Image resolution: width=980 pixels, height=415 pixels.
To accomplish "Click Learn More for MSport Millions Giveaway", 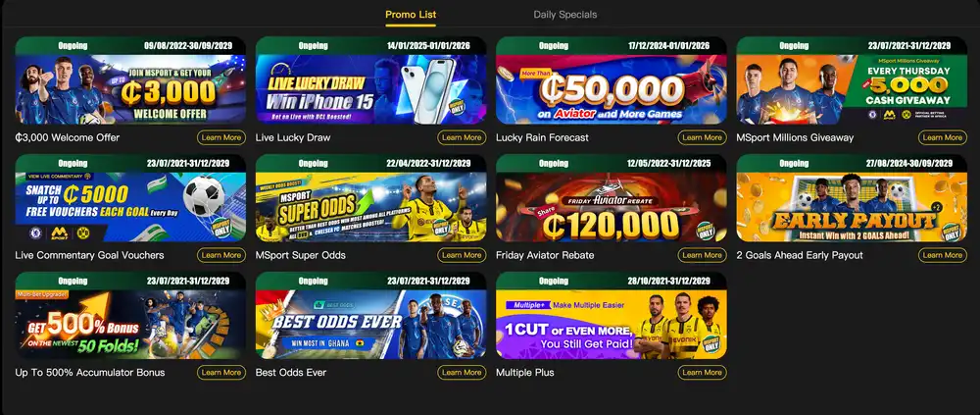I will 943,137.
